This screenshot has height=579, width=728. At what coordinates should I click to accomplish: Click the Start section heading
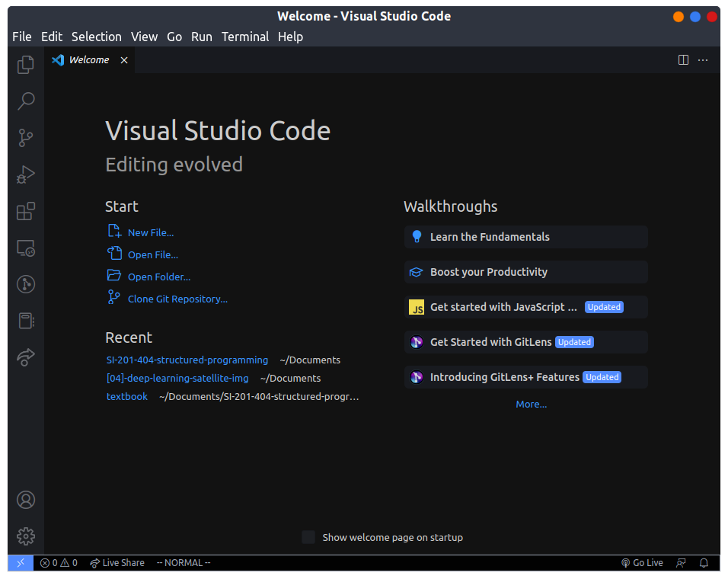tap(122, 206)
